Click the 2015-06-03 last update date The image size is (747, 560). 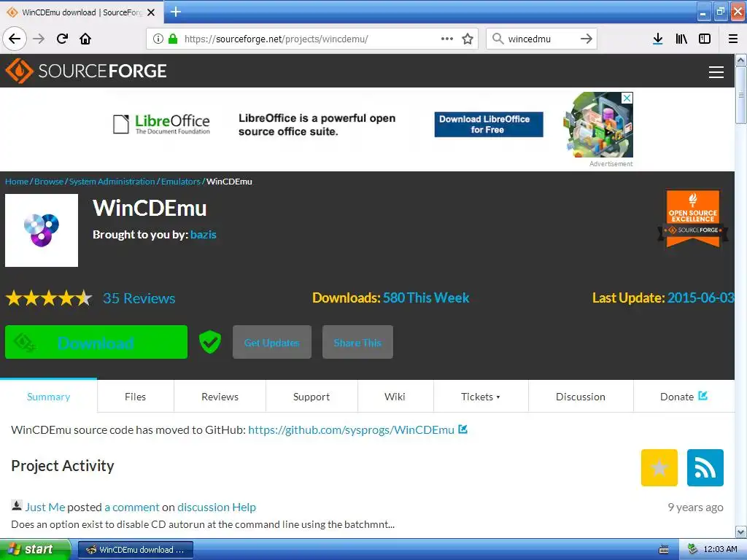[x=700, y=297]
